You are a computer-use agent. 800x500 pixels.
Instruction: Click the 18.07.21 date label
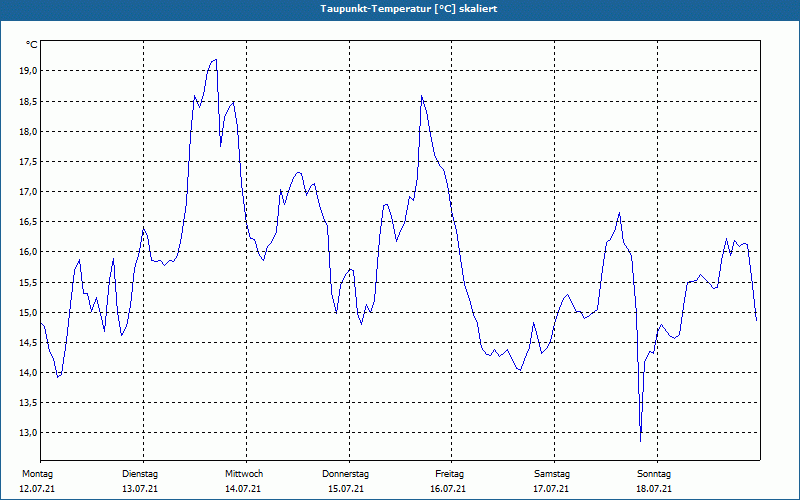(654, 489)
